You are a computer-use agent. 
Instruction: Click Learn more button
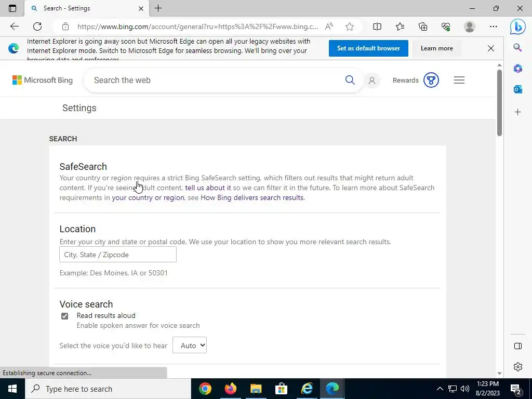[436, 48]
